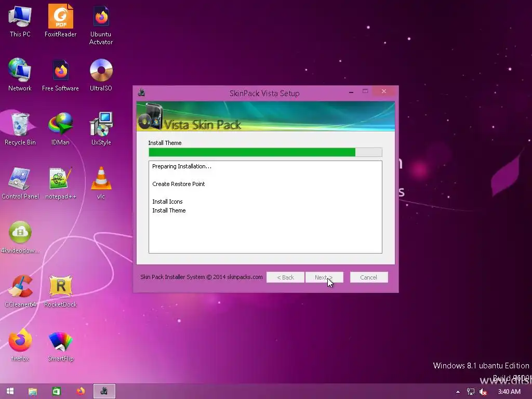This screenshot has width=532, height=399.
Task: Select SkinPack setup taskbar item
Action: click(x=104, y=391)
